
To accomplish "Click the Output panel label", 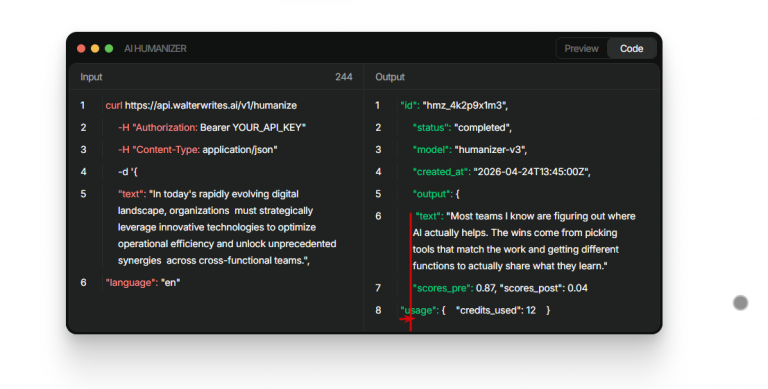I will pos(390,77).
